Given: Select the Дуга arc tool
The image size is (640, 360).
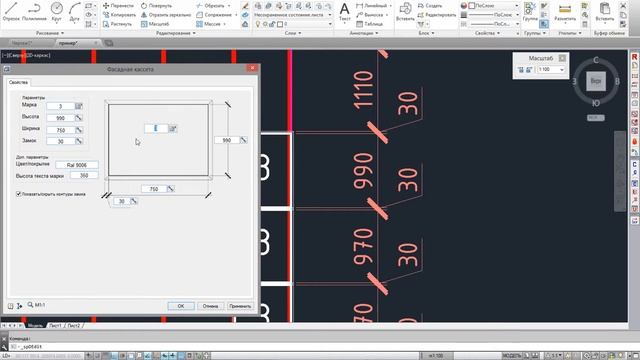Looking at the screenshot, I should [74, 11].
